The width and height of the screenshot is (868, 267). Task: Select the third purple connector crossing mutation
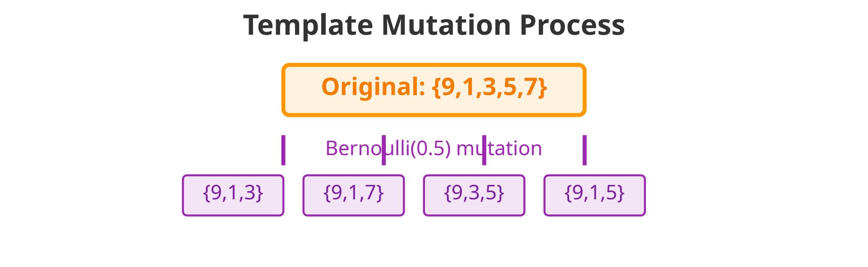(x=484, y=150)
